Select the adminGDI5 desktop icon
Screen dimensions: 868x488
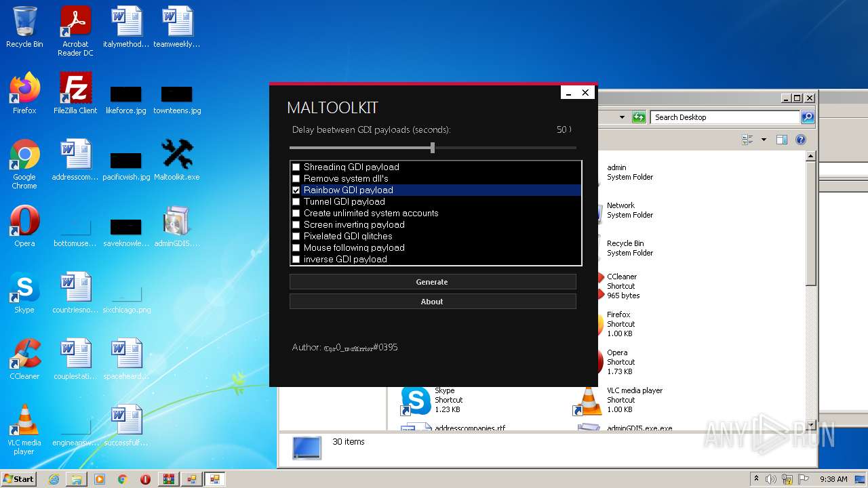(x=177, y=226)
